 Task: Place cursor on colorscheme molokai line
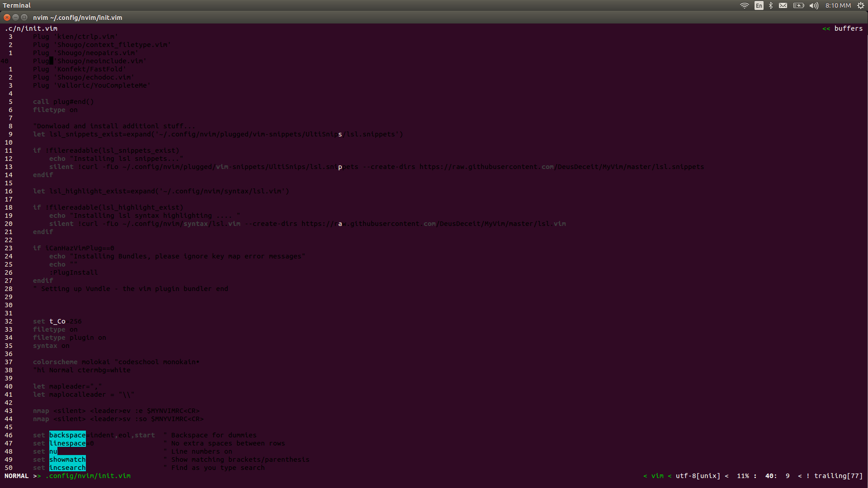(x=71, y=362)
